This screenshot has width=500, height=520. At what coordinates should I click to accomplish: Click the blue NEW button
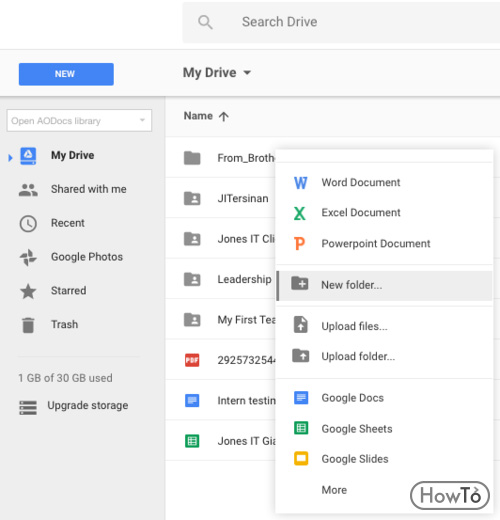[x=66, y=74]
